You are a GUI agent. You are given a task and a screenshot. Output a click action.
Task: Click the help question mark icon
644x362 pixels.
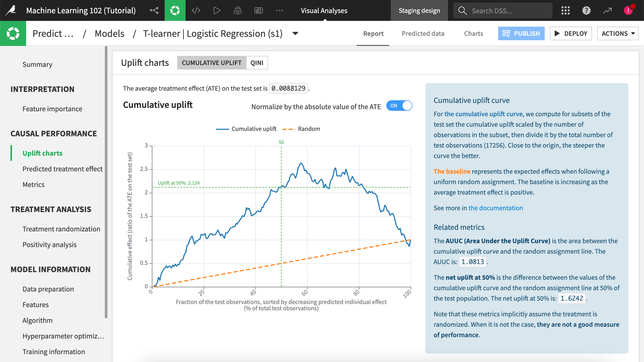coord(586,10)
